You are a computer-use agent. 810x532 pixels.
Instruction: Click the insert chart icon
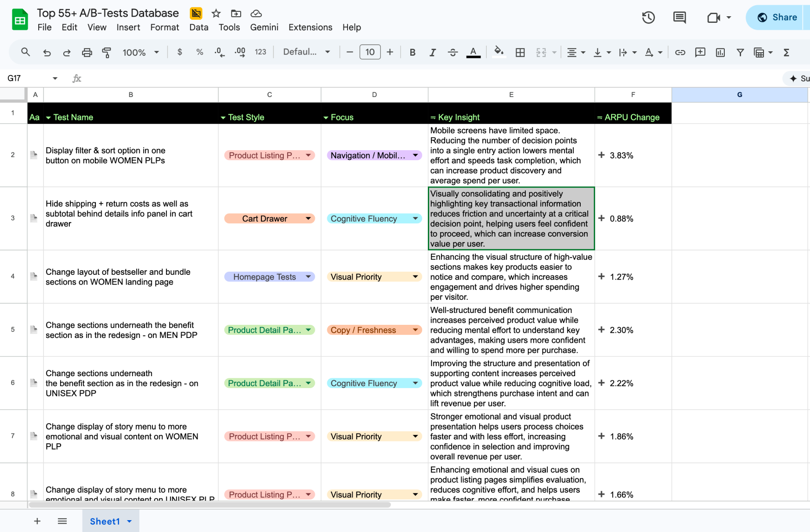coord(720,52)
